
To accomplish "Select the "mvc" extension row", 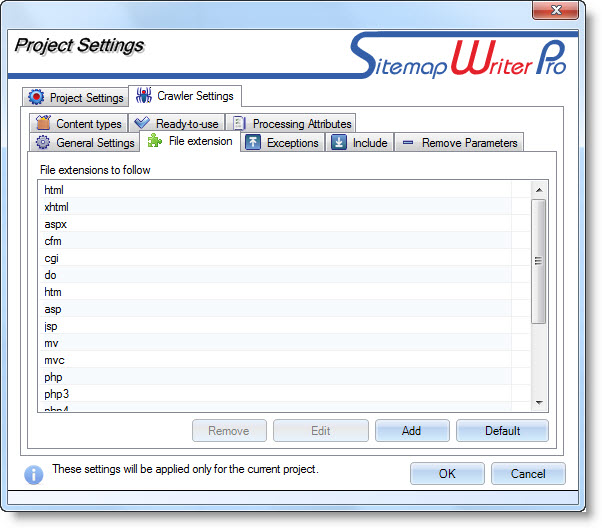I will 284,360.
